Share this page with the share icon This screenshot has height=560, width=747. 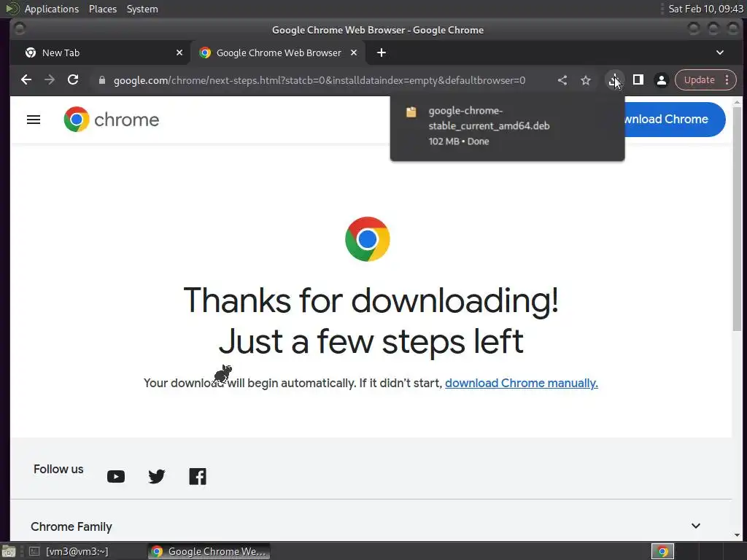click(x=562, y=80)
